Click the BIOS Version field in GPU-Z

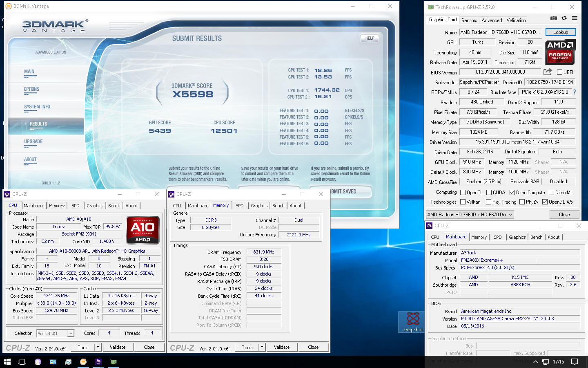click(500, 72)
